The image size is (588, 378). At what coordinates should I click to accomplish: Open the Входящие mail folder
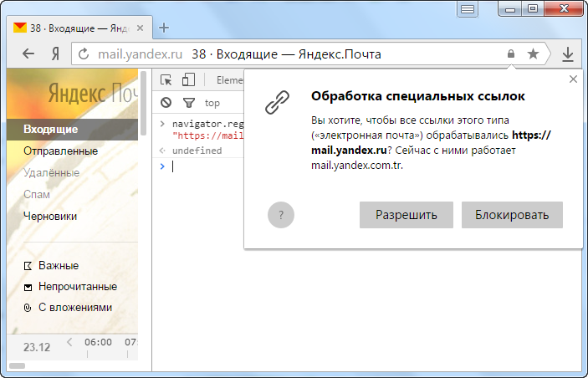(72, 130)
